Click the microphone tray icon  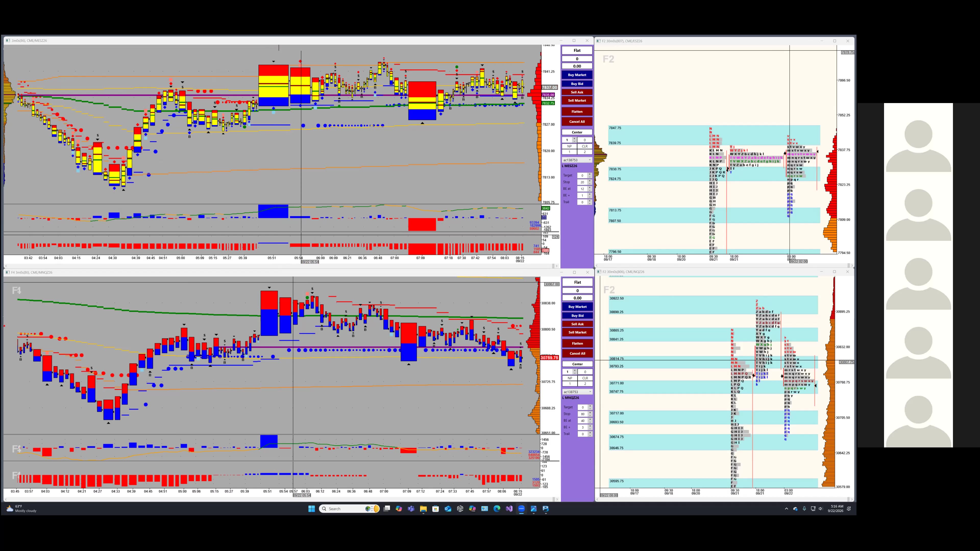click(x=804, y=509)
